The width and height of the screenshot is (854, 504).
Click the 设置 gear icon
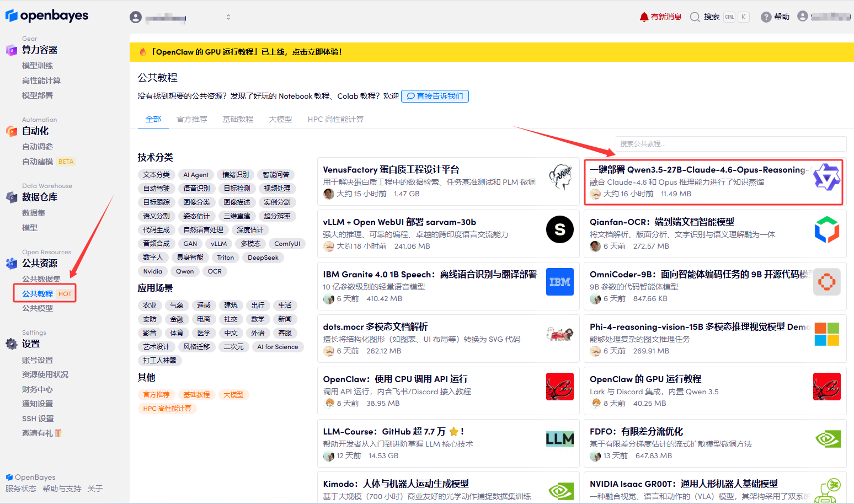[12, 344]
